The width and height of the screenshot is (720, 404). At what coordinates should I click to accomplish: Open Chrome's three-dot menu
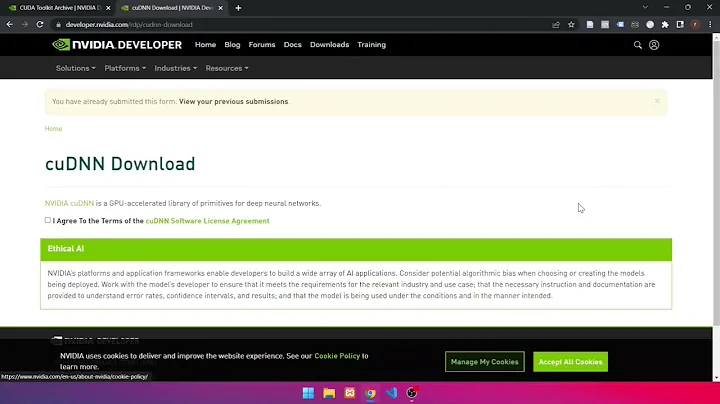pos(710,25)
